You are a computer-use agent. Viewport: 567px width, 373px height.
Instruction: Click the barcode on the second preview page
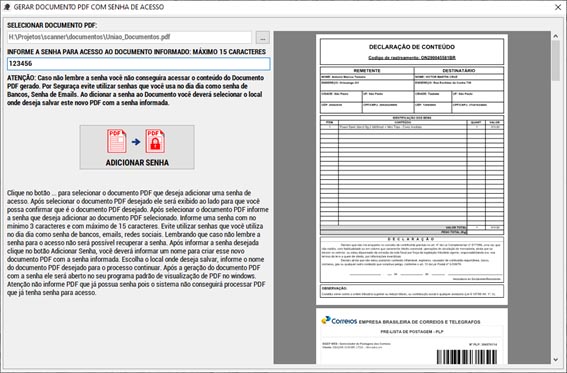click(x=466, y=357)
